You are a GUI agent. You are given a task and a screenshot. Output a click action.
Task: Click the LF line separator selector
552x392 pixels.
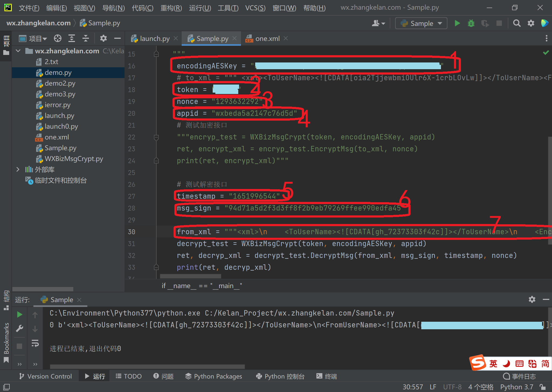(x=433, y=387)
